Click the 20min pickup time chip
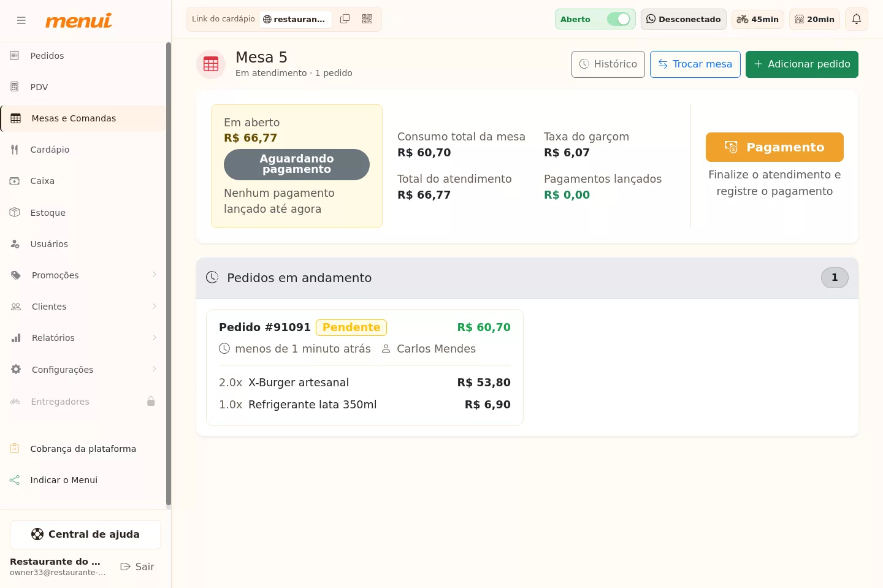883x588 pixels. tap(814, 19)
